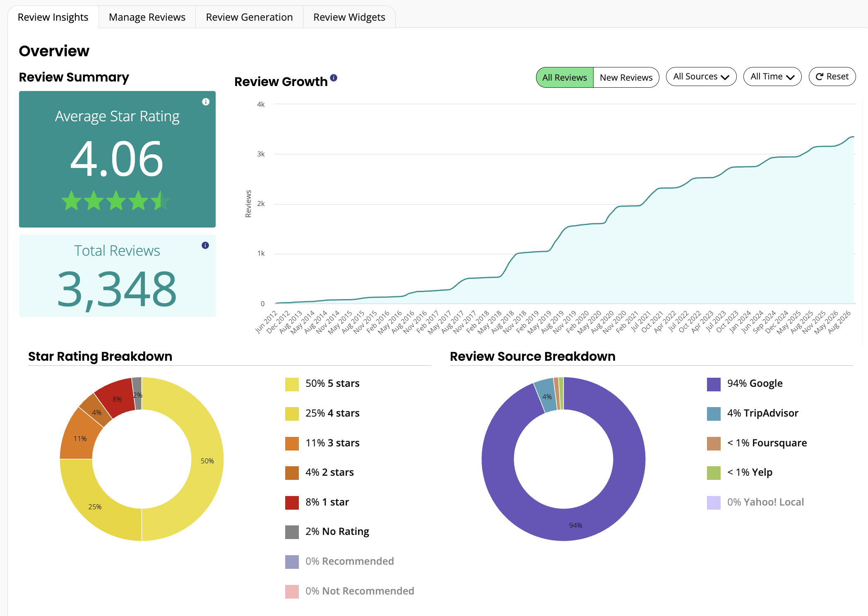
Task: Click the 4% TripAdvisor donut slice
Action: coord(546,396)
